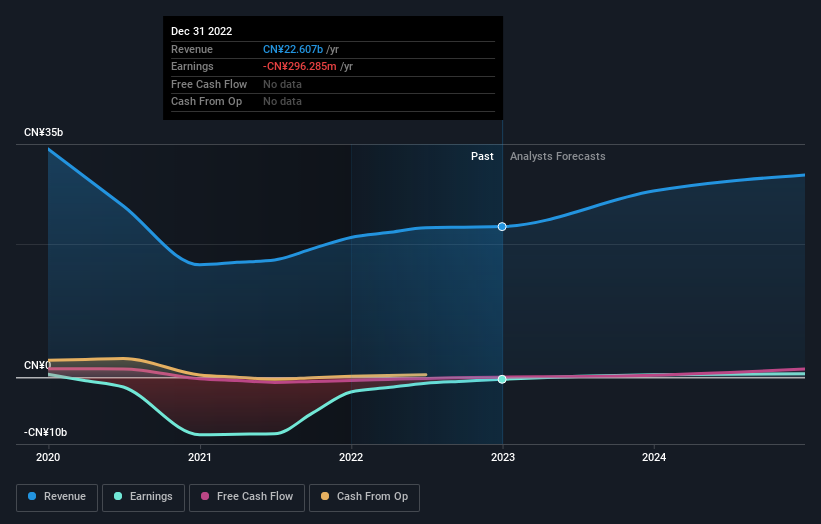Click the Dec 31 2022 tooltip date
The height and width of the screenshot is (524, 821).
(x=202, y=31)
